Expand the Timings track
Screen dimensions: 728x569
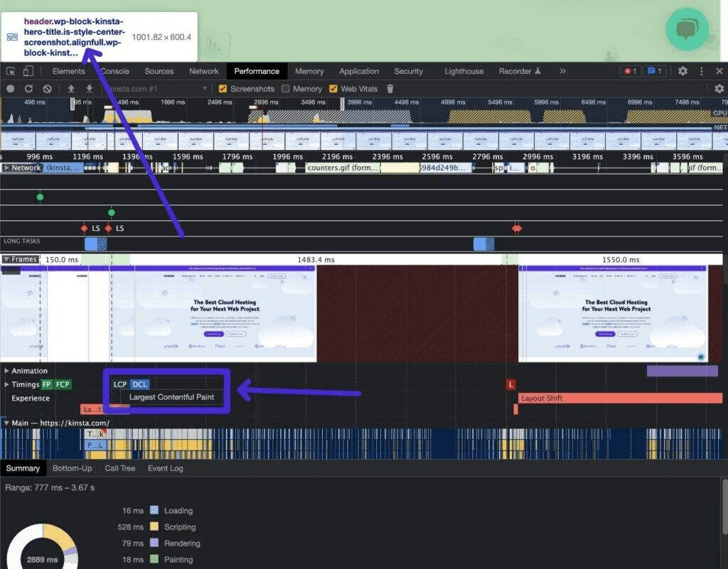(x=6, y=384)
